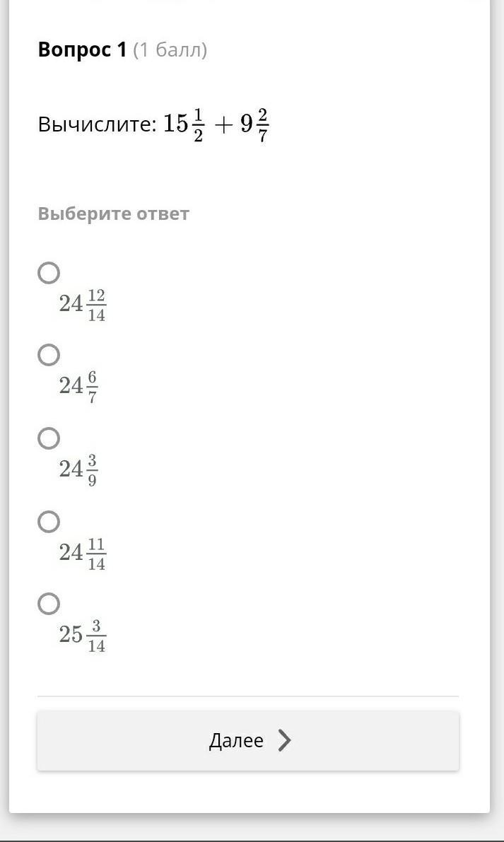
Task: Select the radio button for 24 12/14
Action: point(49,273)
